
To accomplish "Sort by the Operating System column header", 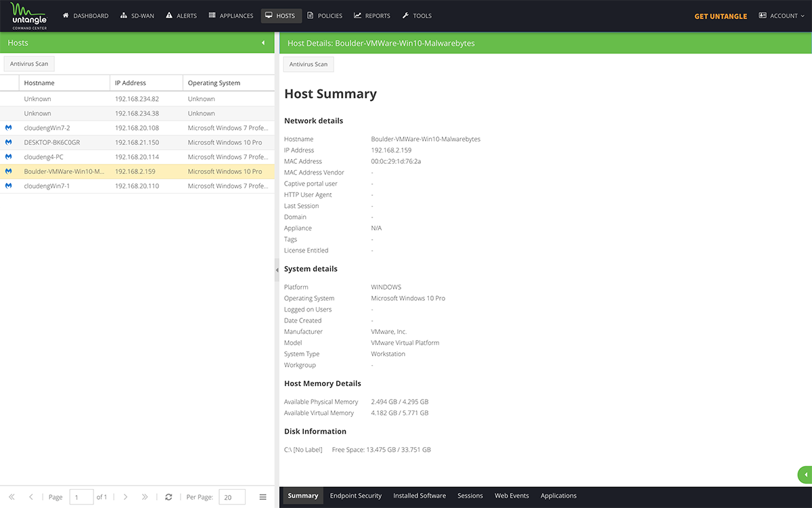I will [x=229, y=83].
